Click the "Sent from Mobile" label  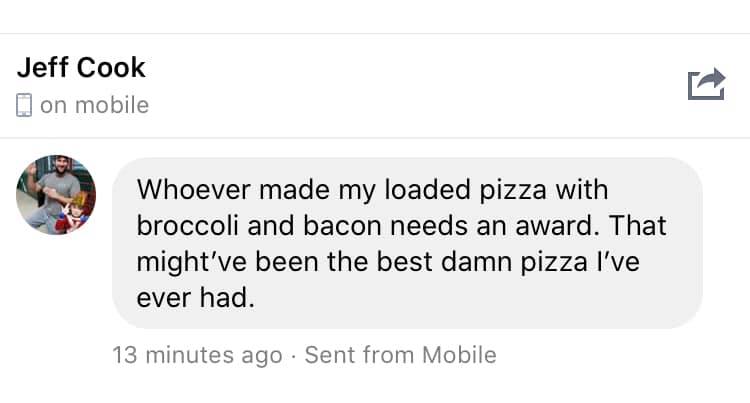coord(400,355)
